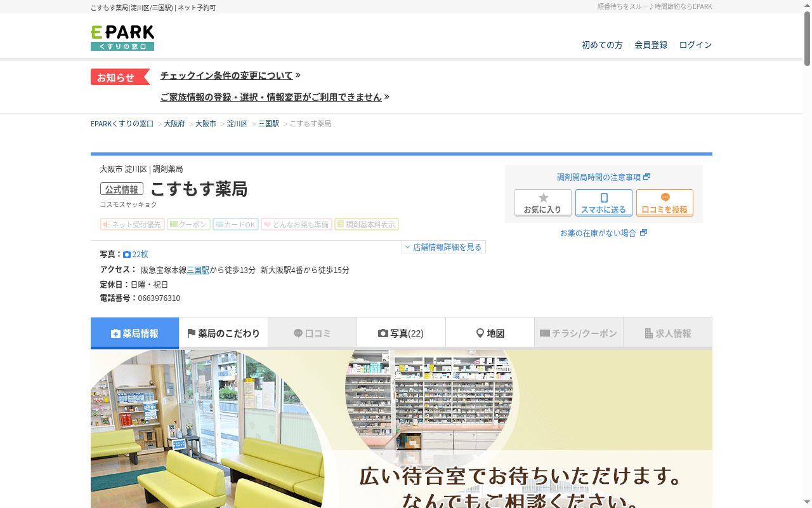The height and width of the screenshot is (508, 812).
Task: Click the 初めての方 link
Action: [x=602, y=45]
